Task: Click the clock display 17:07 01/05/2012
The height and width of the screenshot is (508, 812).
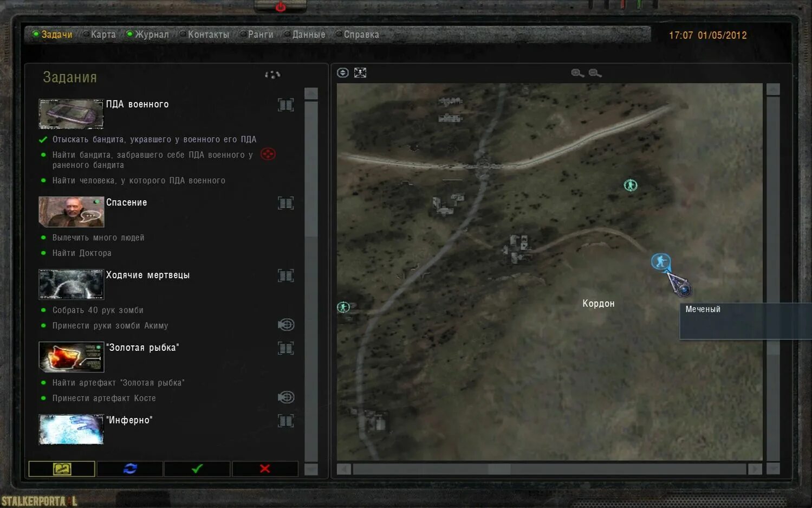Action: coord(707,35)
